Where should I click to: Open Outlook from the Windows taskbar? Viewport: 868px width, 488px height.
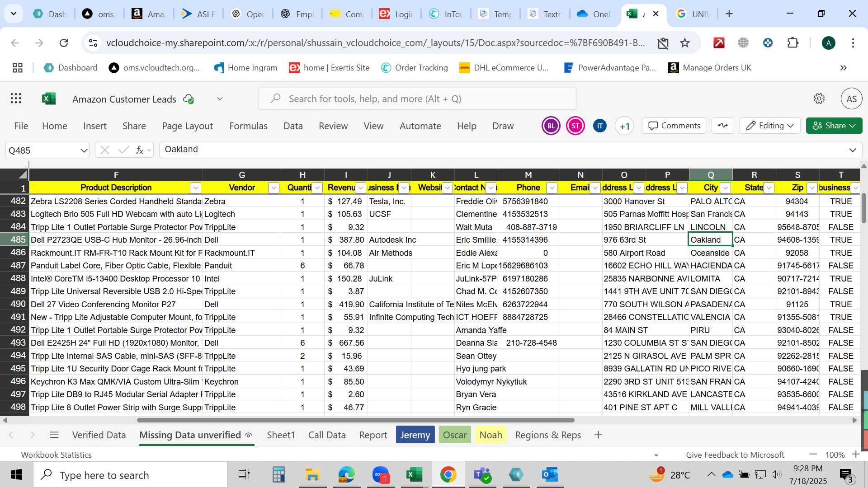(550, 475)
